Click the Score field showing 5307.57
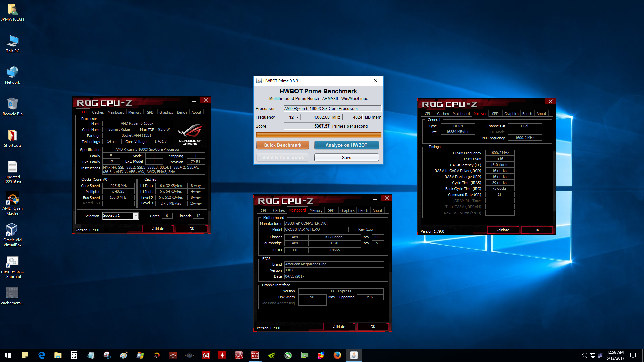 point(307,126)
